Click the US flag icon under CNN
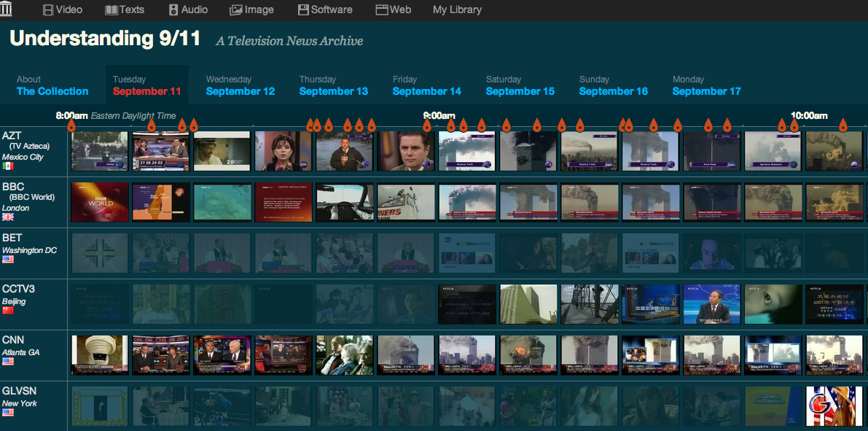Viewport: 868px width, 431px height. (x=8, y=361)
